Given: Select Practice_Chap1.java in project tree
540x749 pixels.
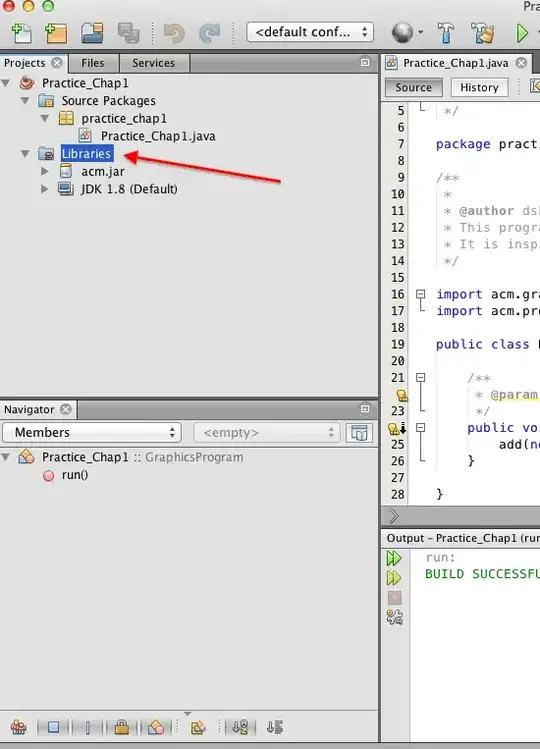Looking at the screenshot, I should click(x=158, y=136).
